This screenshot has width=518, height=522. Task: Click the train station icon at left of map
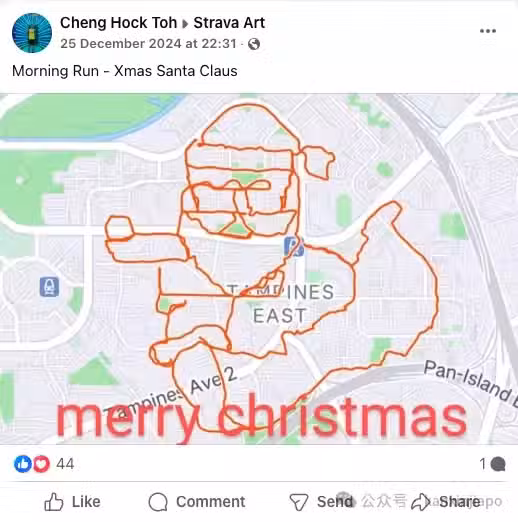pos(49,287)
